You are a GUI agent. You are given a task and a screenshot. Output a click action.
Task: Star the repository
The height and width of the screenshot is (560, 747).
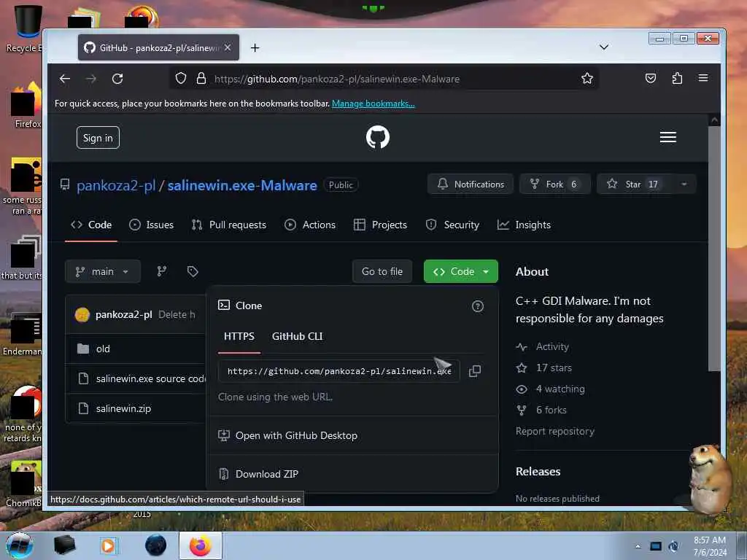click(634, 184)
